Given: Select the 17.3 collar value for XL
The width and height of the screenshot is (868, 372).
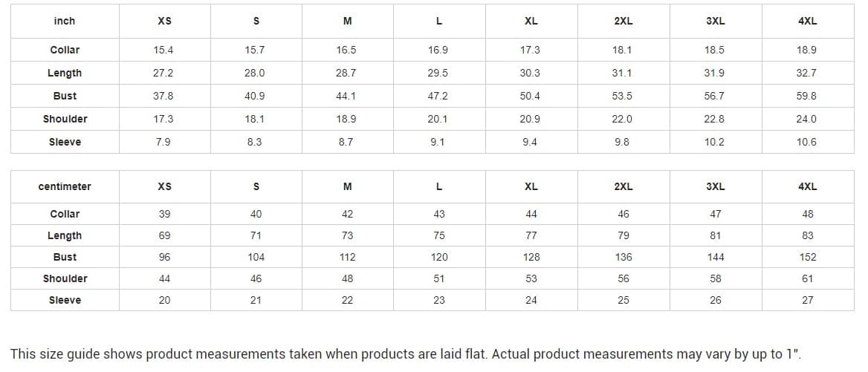Looking at the screenshot, I should click(530, 50).
